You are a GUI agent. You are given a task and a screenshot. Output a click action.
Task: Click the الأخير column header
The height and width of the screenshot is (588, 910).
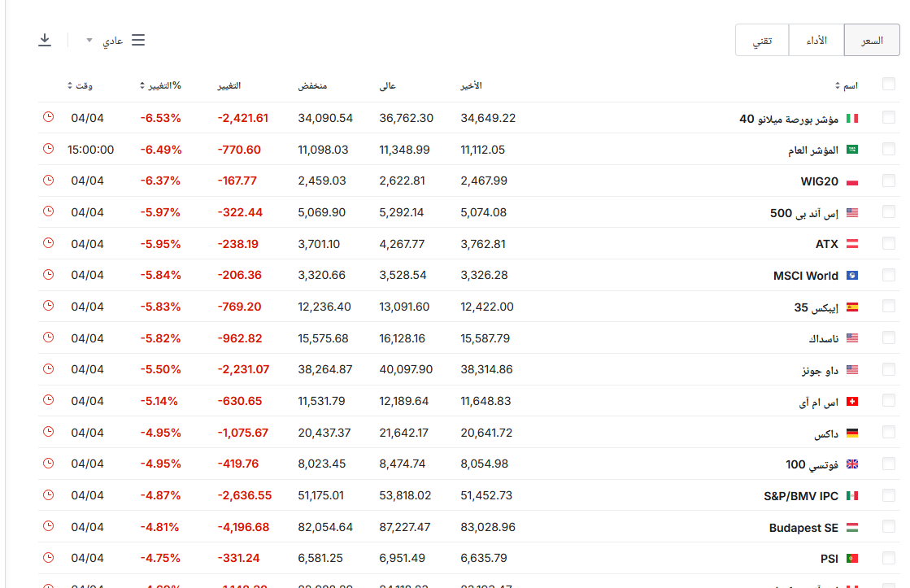pyautogui.click(x=471, y=86)
